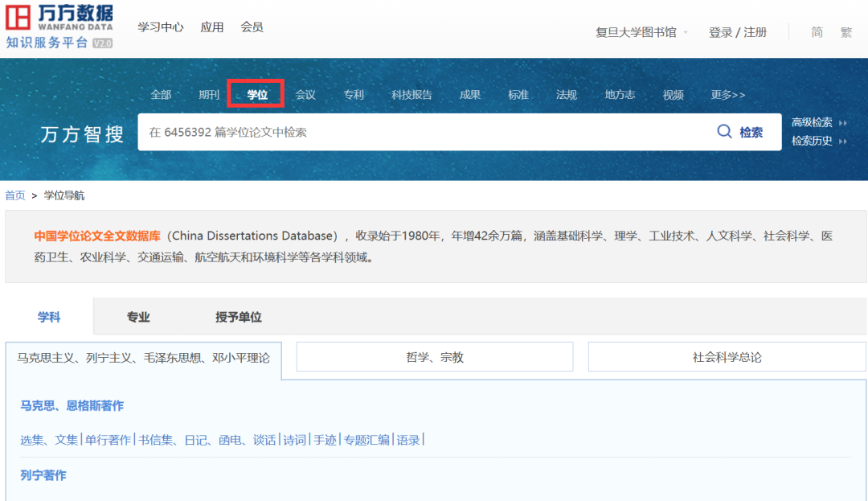Click the 检索 search button
The width and height of the screenshot is (868, 501).
pyautogui.click(x=751, y=132)
